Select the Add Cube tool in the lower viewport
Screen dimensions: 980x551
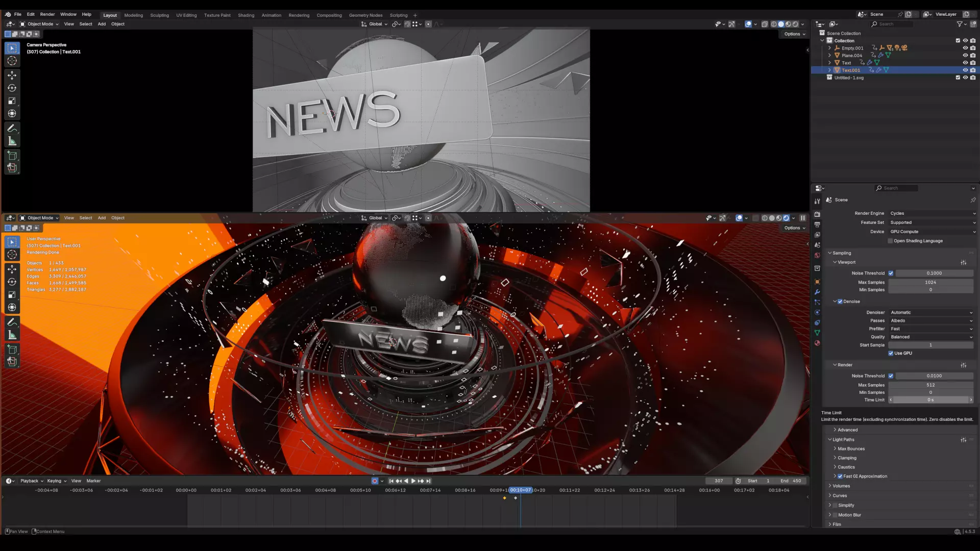(12, 349)
